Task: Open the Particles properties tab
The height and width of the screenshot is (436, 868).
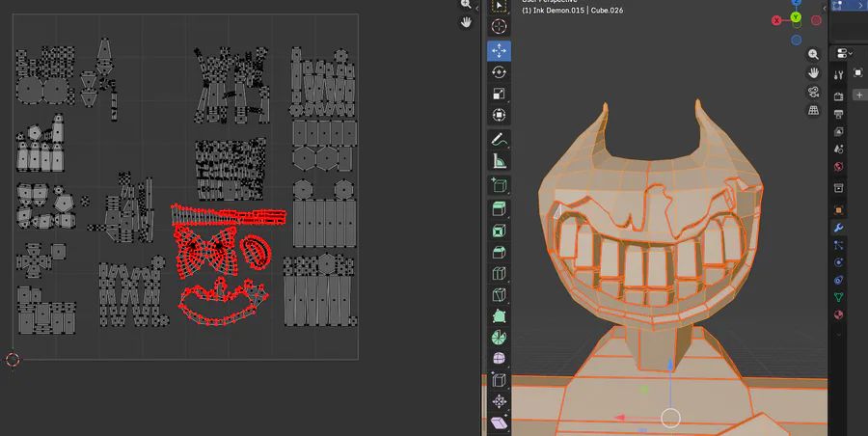Action: pos(838,245)
